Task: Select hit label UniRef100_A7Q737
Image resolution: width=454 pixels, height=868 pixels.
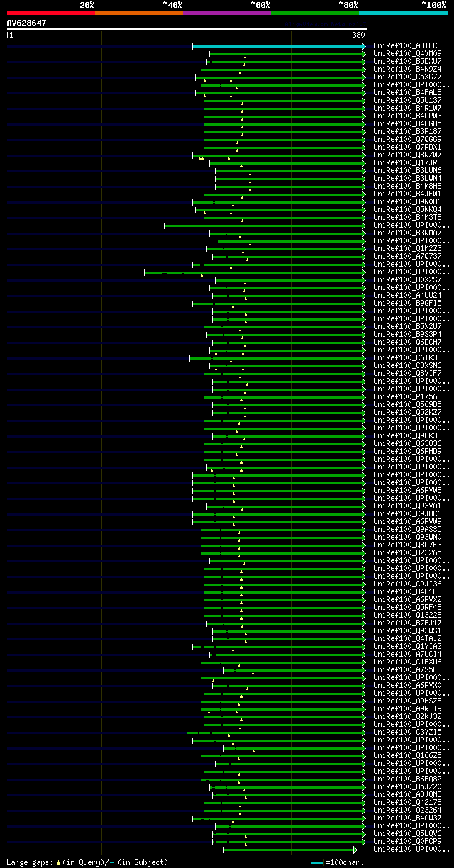Action: click(x=407, y=257)
